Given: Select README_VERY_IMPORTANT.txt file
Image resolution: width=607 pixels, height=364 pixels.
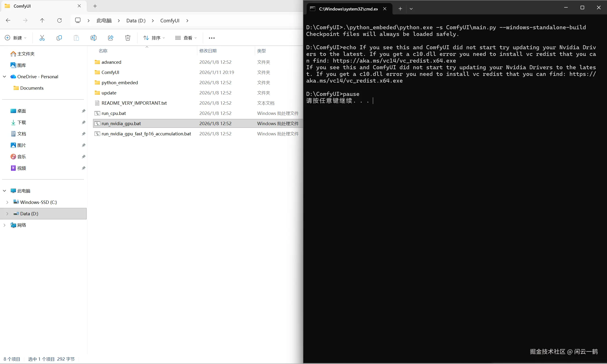Looking at the screenshot, I should [x=134, y=103].
